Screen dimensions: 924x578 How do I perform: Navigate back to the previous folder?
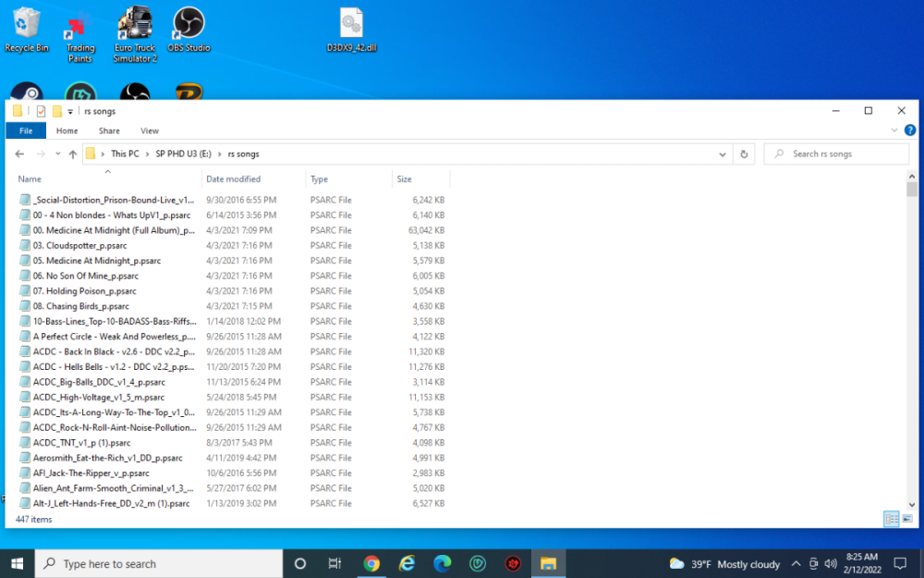(18, 154)
